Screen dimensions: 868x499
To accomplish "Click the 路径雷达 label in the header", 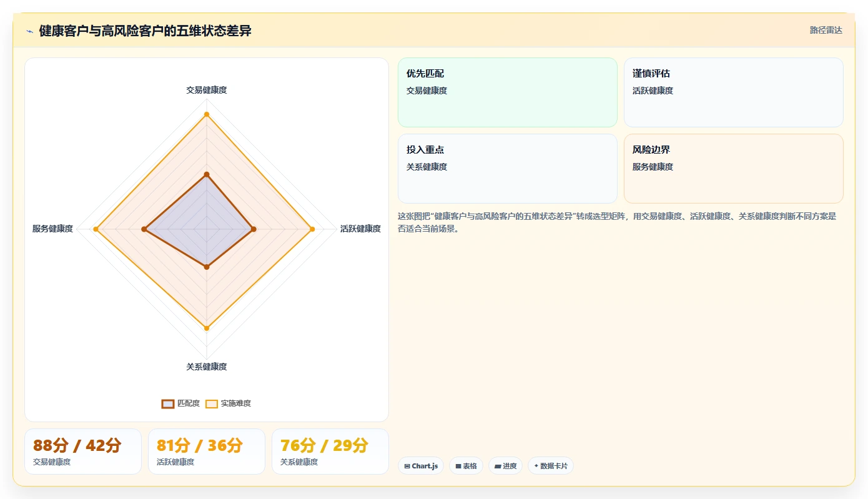I will [x=826, y=30].
